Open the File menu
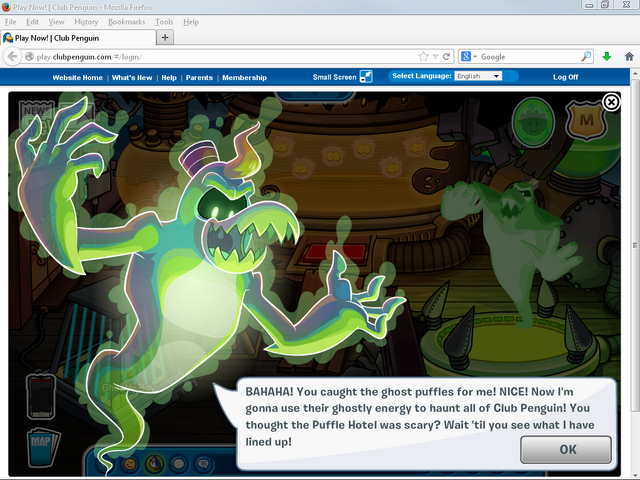 click(x=11, y=22)
